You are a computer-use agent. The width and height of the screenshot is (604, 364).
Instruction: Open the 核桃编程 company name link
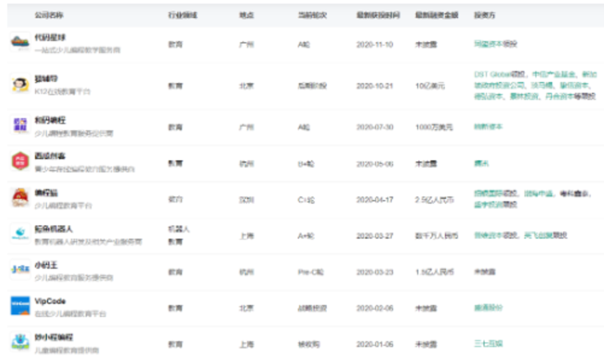click(50, 120)
